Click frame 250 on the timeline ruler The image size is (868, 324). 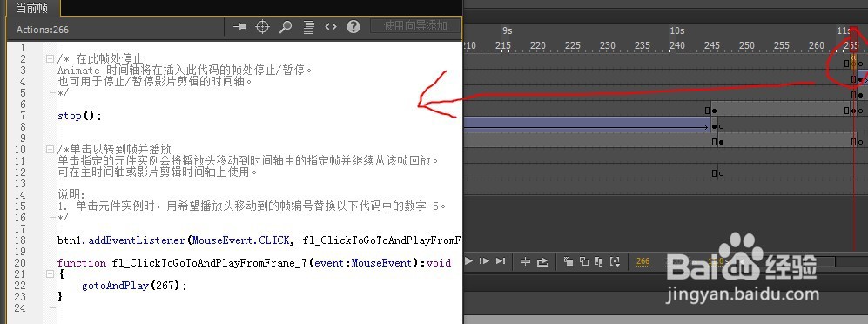(x=747, y=45)
